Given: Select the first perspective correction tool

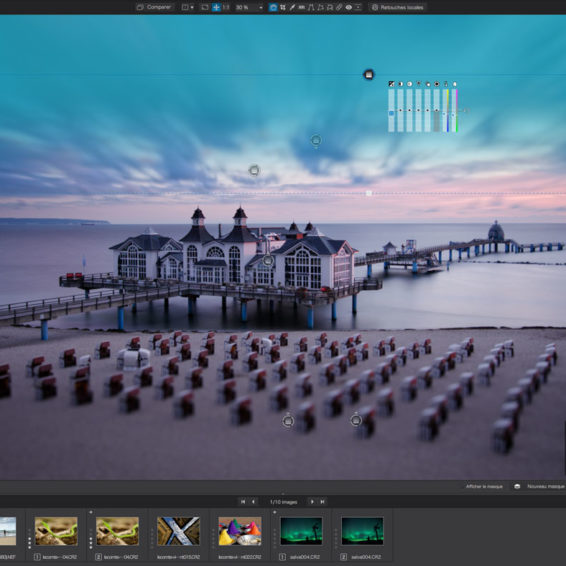Looking at the screenshot, I should [x=311, y=7].
